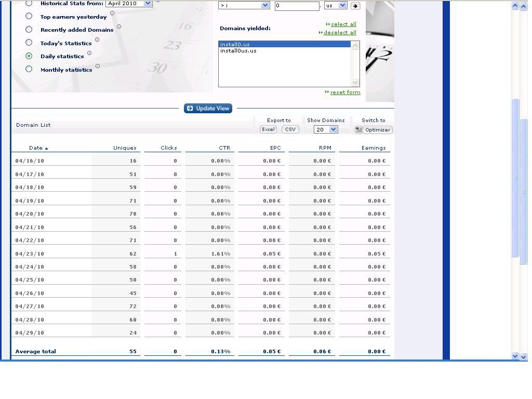Click the sort arrow next to Date header
The image size is (532, 399).
pos(47,149)
